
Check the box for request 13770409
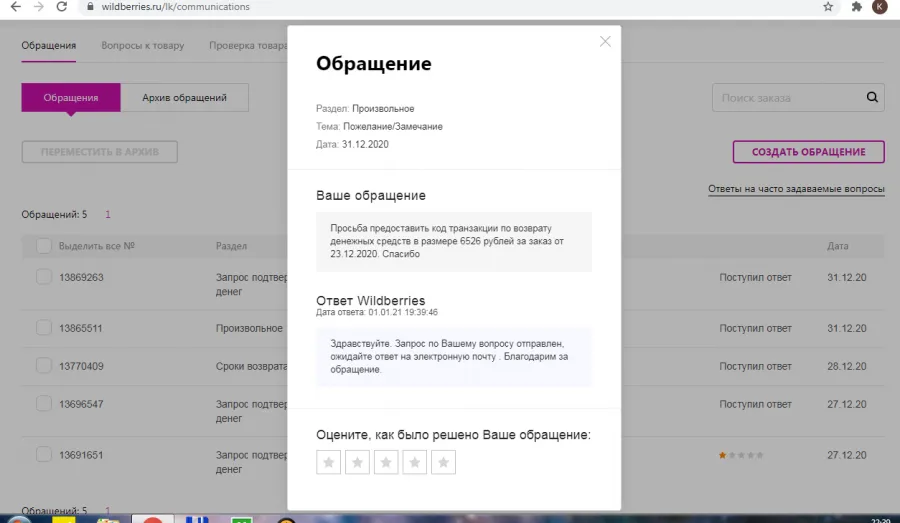click(x=44, y=366)
